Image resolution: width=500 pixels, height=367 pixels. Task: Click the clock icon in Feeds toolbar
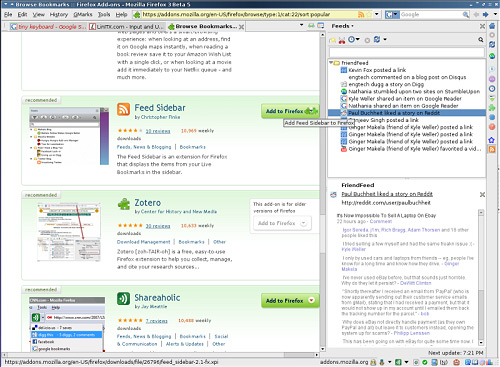[351, 39]
